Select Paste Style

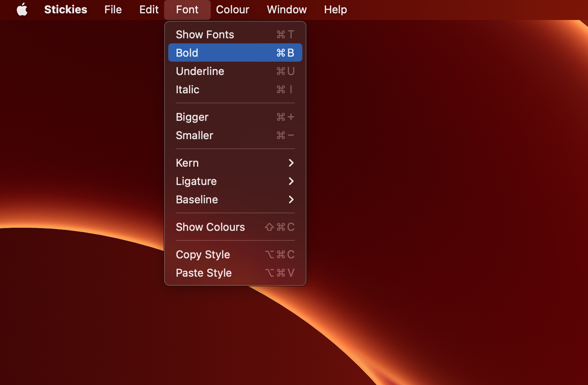click(x=204, y=273)
